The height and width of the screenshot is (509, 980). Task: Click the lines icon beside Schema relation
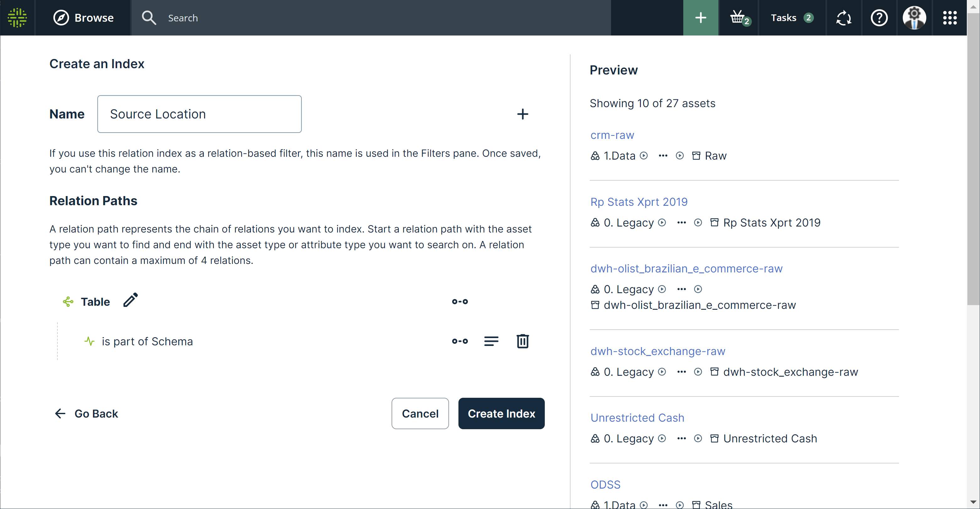[491, 341]
